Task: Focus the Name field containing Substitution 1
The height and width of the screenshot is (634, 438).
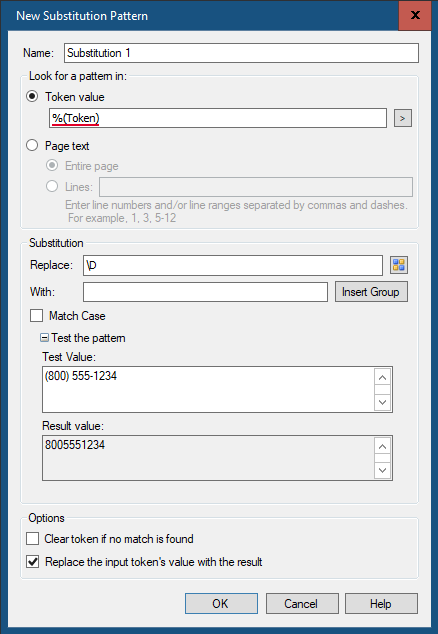Action: click(x=241, y=53)
